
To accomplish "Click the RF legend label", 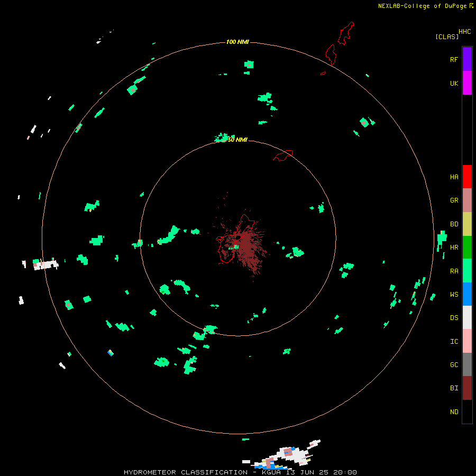I will pos(454,60).
